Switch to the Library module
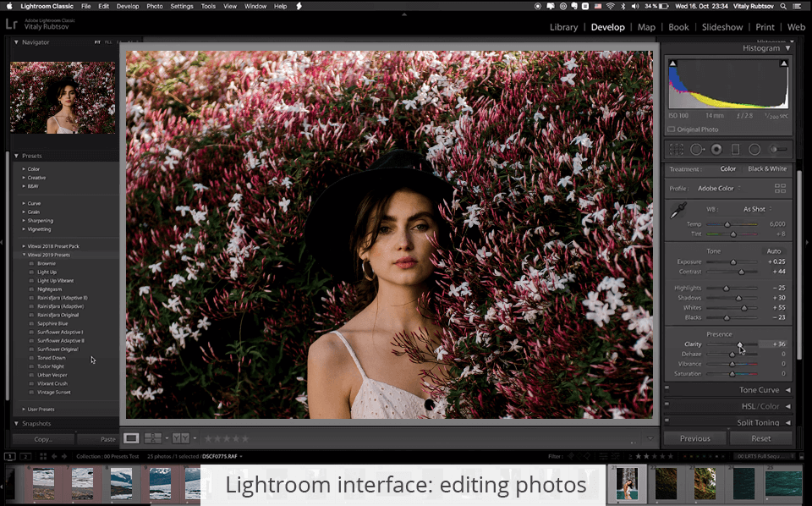This screenshot has height=506, width=812. click(x=563, y=27)
